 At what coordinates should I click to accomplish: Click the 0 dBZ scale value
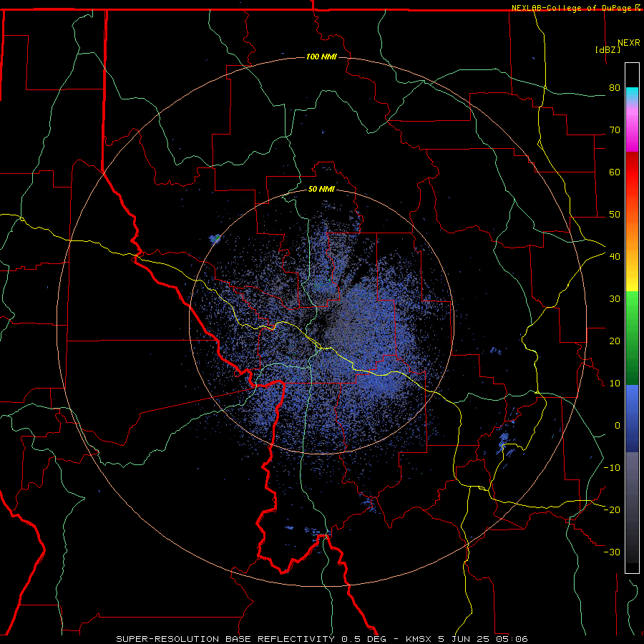coord(618,426)
